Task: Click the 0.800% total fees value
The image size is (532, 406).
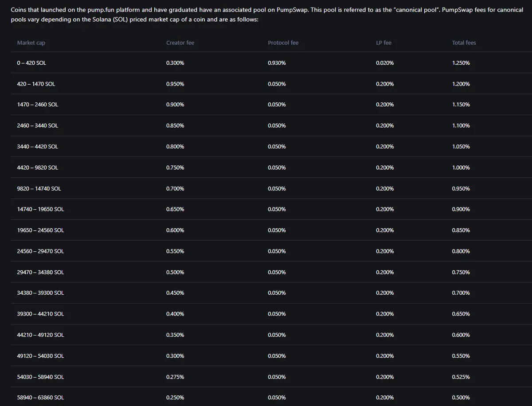Action: [461, 251]
